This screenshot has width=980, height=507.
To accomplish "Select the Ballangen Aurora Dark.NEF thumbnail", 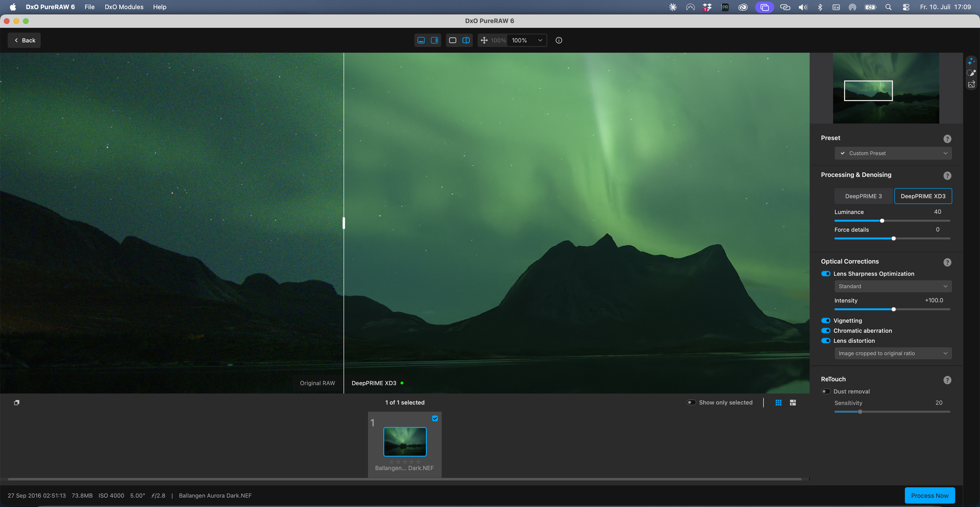I will tap(405, 442).
